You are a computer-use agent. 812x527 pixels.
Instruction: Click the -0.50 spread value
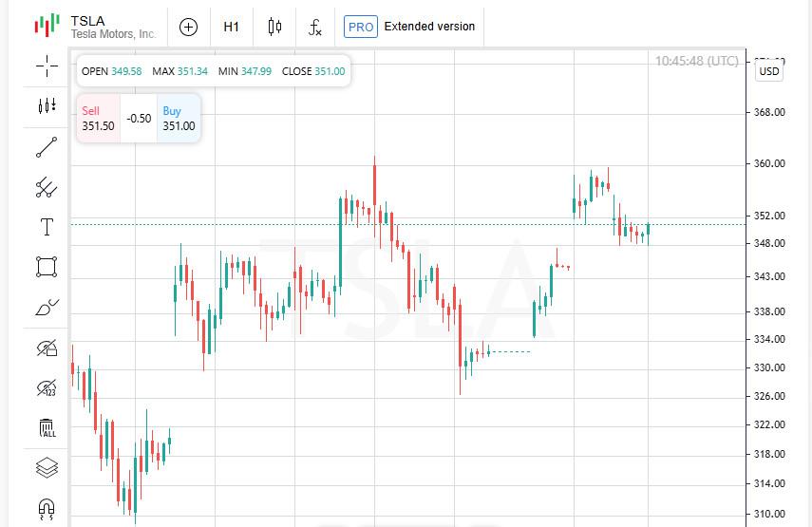pyautogui.click(x=139, y=119)
